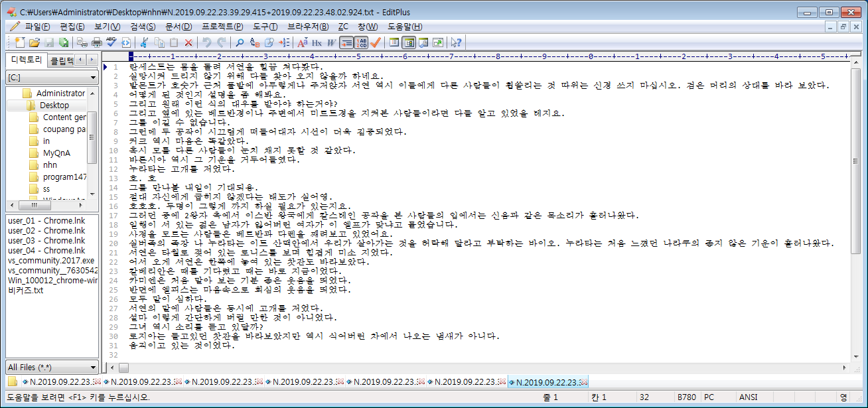Close the first document tab
Viewport: 868px width, 408px height.
pos(97,382)
